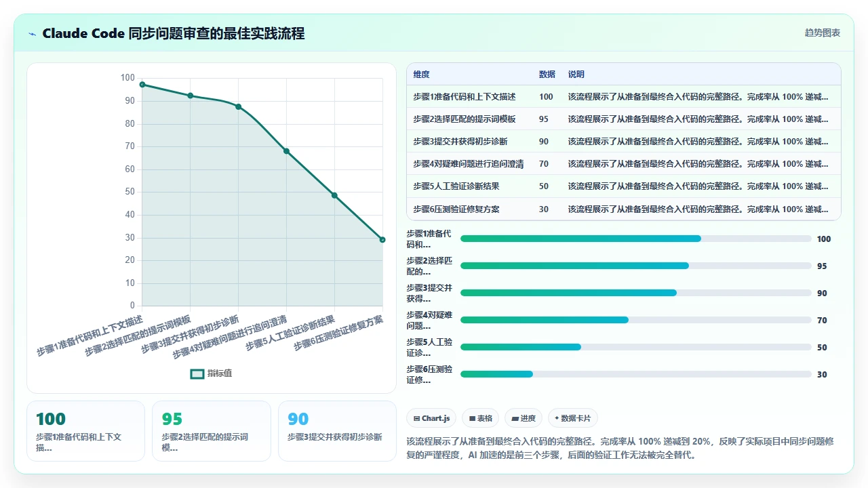Click table value 70 in 数据 column

coord(544,164)
